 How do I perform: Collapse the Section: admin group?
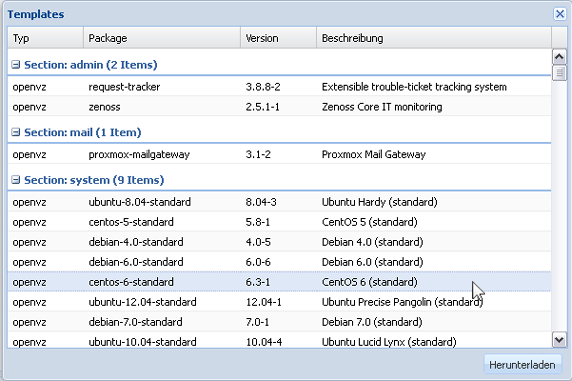point(16,65)
